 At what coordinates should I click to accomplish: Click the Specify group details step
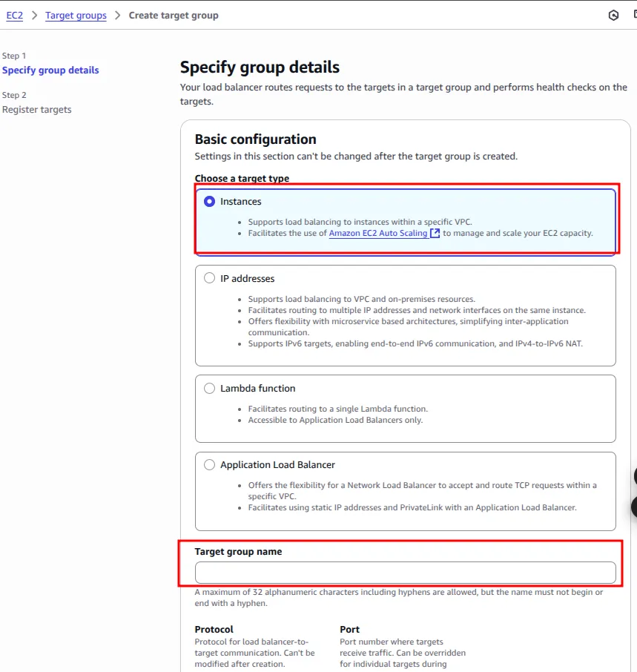[x=50, y=70]
